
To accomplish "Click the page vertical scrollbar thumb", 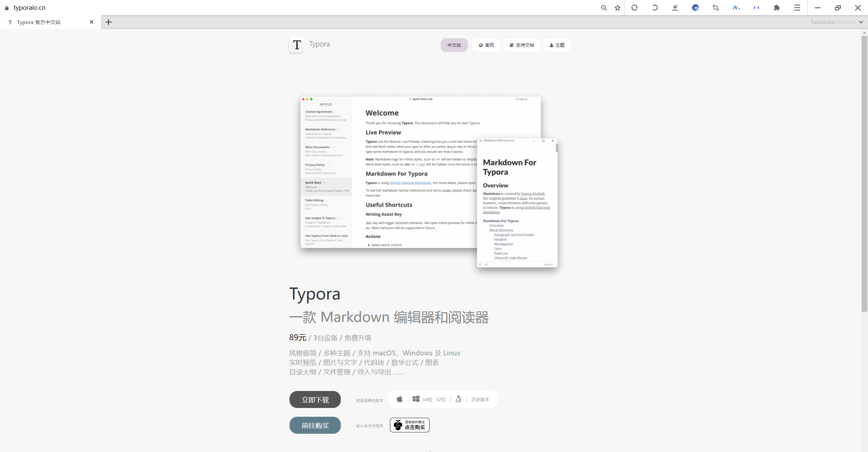I will 864,173.
